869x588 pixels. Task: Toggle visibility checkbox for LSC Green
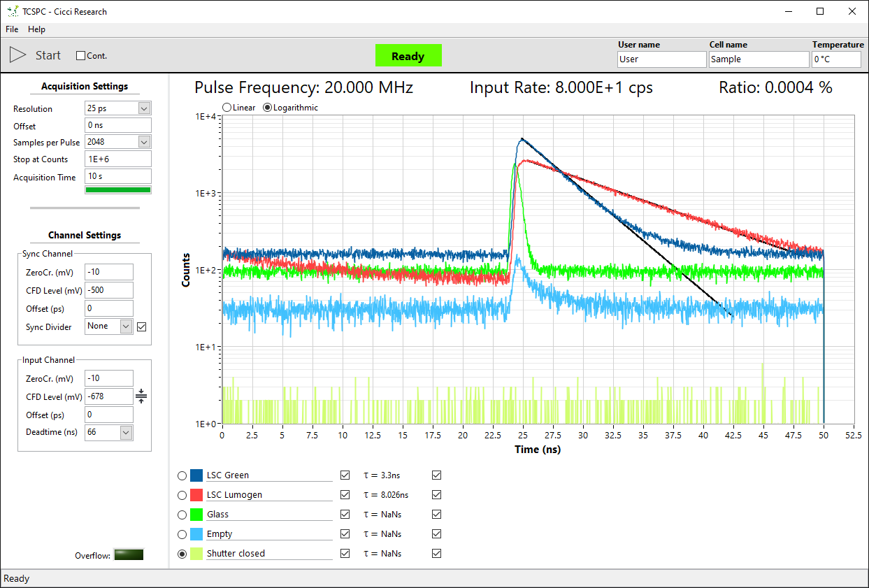(345, 475)
